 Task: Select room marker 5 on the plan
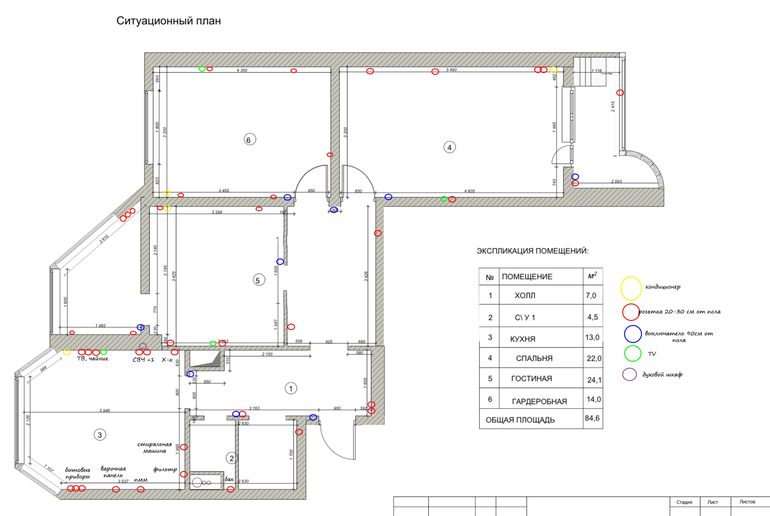click(x=258, y=281)
